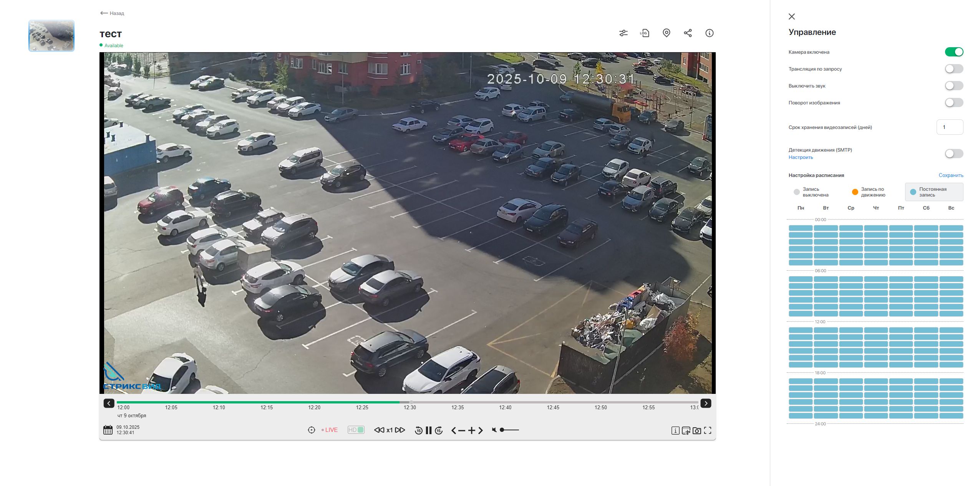Open the camera settings sliders icon
This screenshot has height=486, width=980.
[x=623, y=33]
